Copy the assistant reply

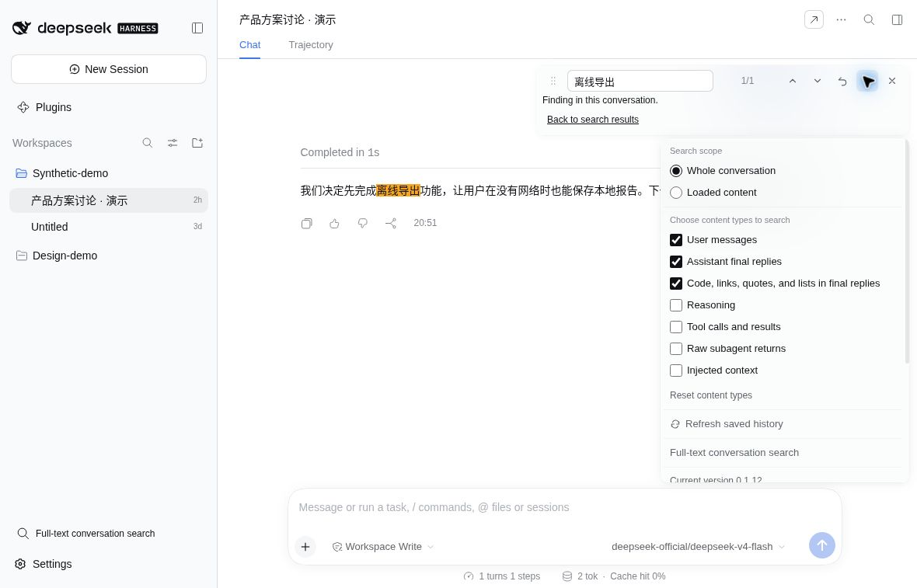click(306, 223)
